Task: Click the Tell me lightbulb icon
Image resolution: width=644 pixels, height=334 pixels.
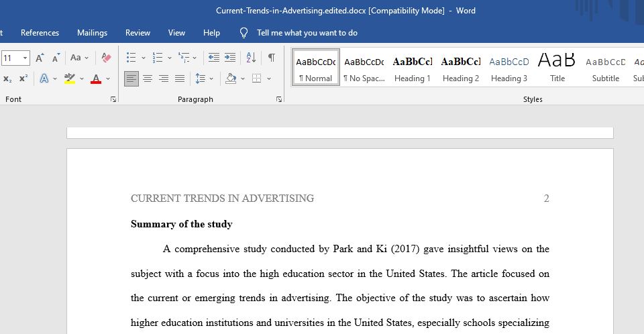Action: (x=244, y=33)
